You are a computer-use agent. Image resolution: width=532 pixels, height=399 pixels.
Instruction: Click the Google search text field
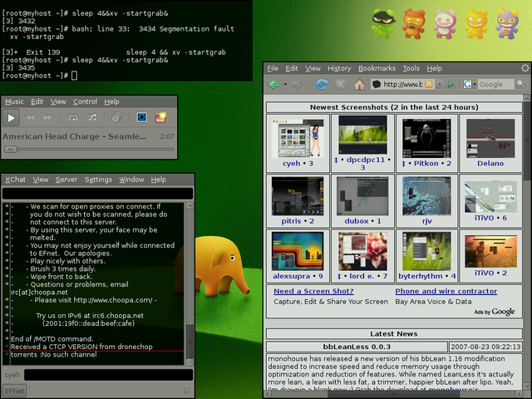point(495,84)
